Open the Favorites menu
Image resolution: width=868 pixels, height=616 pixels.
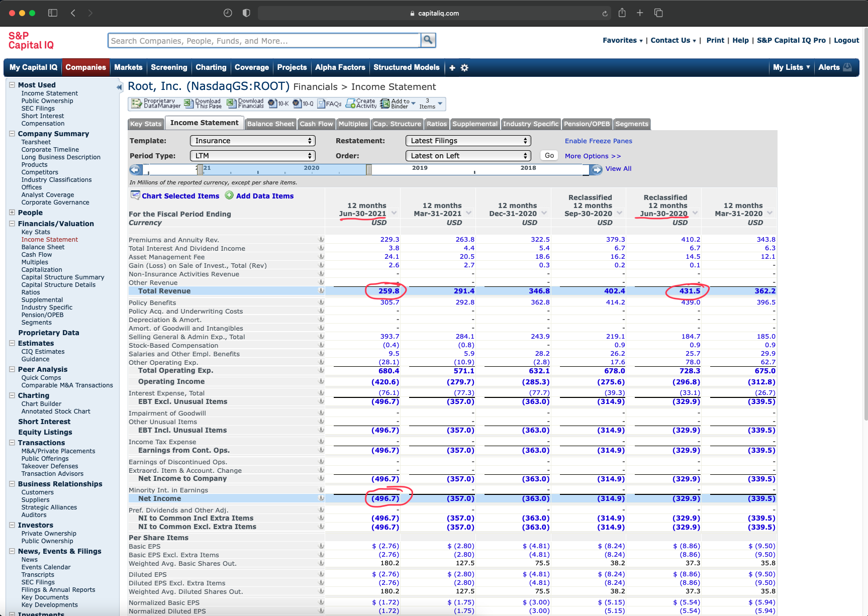(623, 40)
